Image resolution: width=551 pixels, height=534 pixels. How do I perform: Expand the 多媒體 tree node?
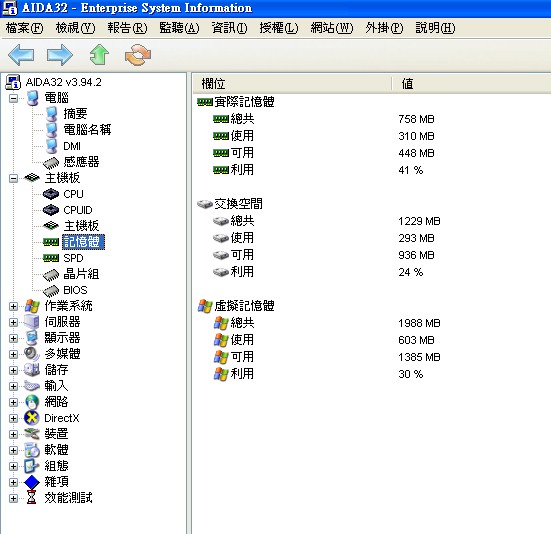point(13,354)
